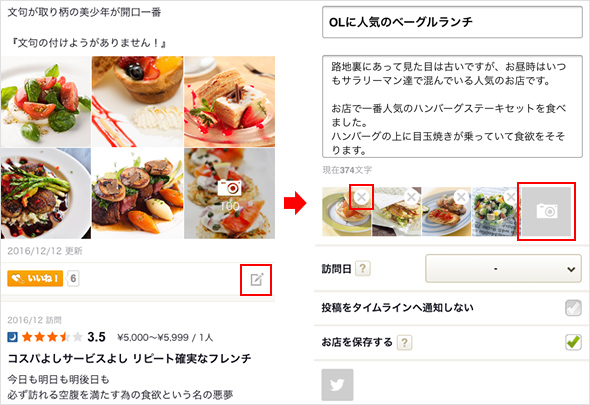Click the orange いいね！ button
Viewport: 590px width, 405px height.
tap(35, 279)
